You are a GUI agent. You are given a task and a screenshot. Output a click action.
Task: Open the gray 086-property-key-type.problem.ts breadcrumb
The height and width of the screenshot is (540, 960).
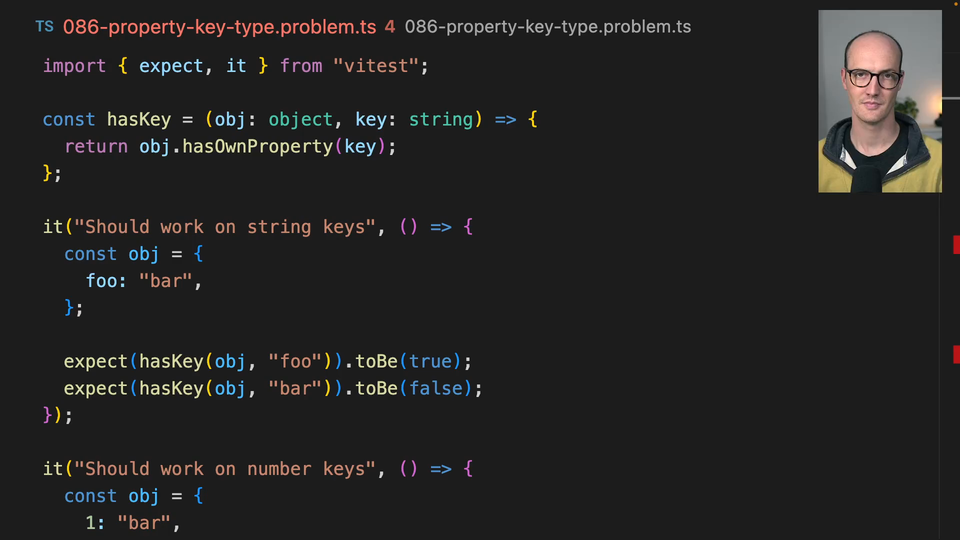click(548, 27)
